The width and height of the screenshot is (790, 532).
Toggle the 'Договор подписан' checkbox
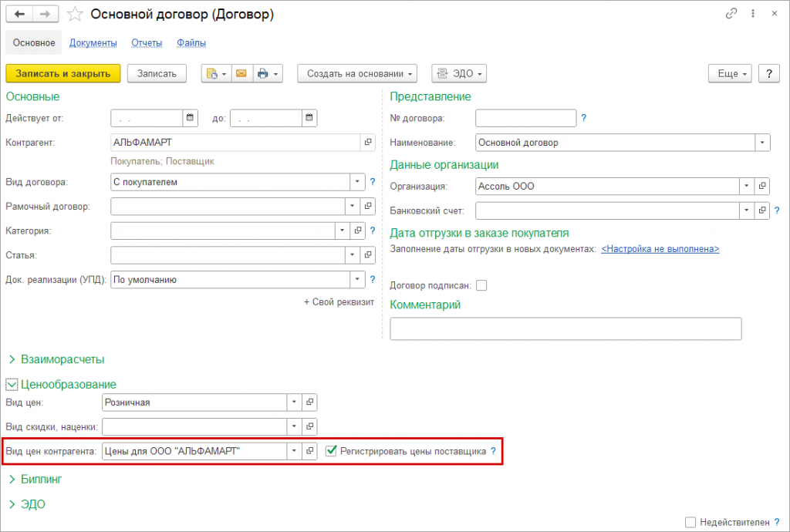481,285
